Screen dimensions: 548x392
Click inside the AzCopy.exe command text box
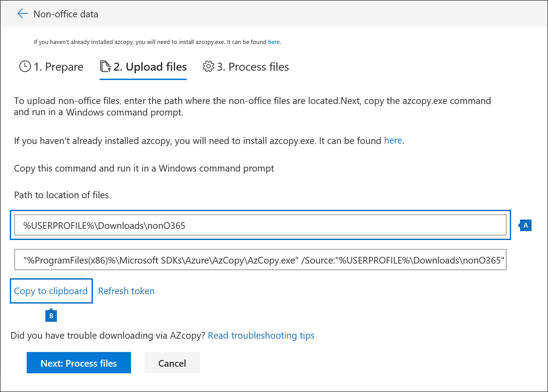point(260,260)
